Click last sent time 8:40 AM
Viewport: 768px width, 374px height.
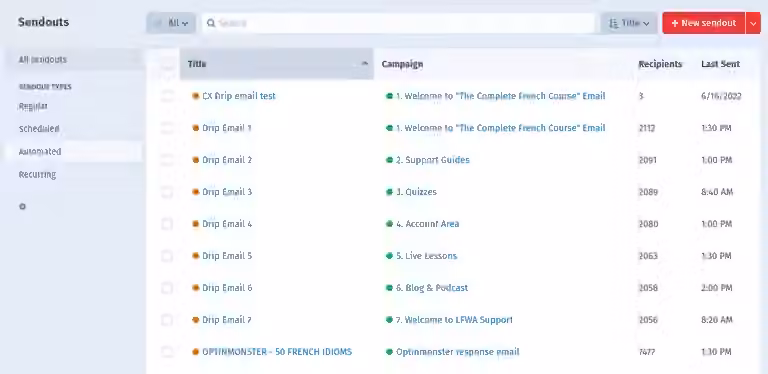pyautogui.click(x=717, y=192)
